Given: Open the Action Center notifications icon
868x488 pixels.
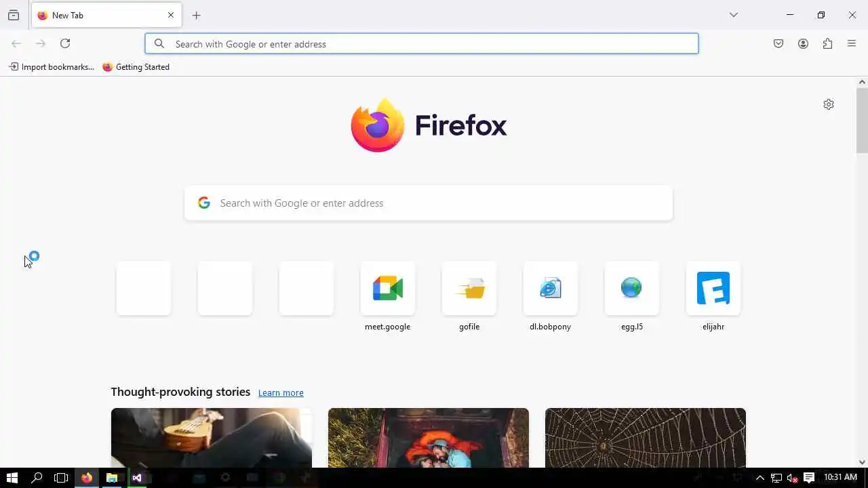Looking at the screenshot, I should click(809, 478).
